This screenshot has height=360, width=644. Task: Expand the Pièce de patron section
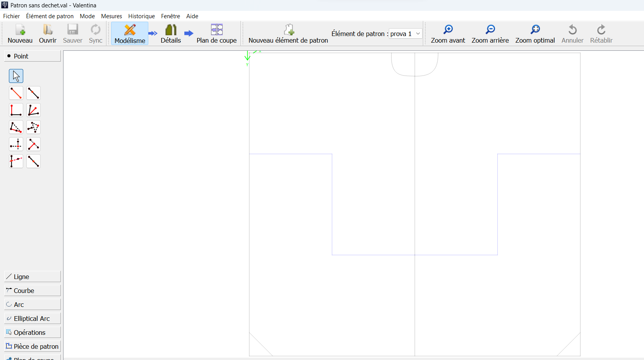pyautogui.click(x=33, y=346)
